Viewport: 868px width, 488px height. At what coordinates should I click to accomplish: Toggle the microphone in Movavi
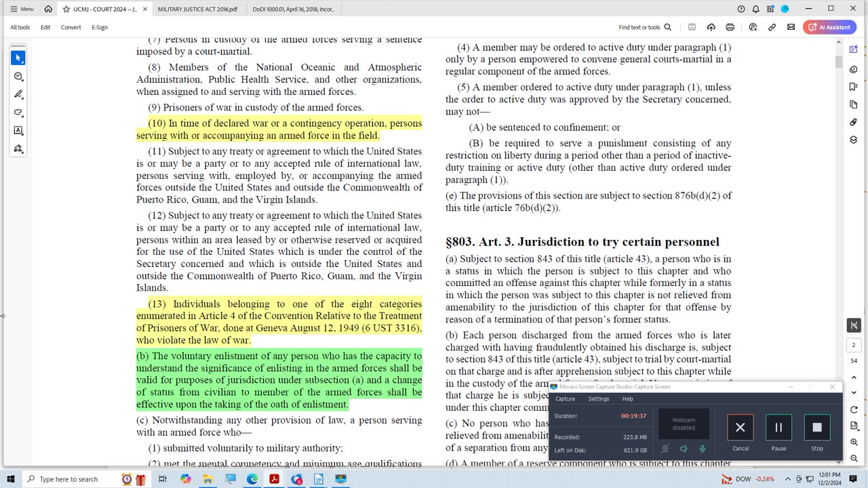702,449
